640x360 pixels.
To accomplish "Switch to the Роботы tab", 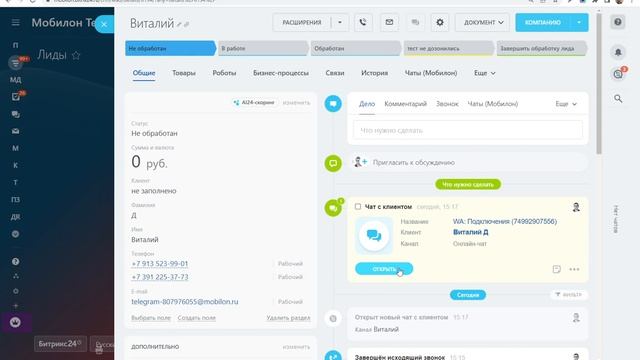I will tap(224, 73).
